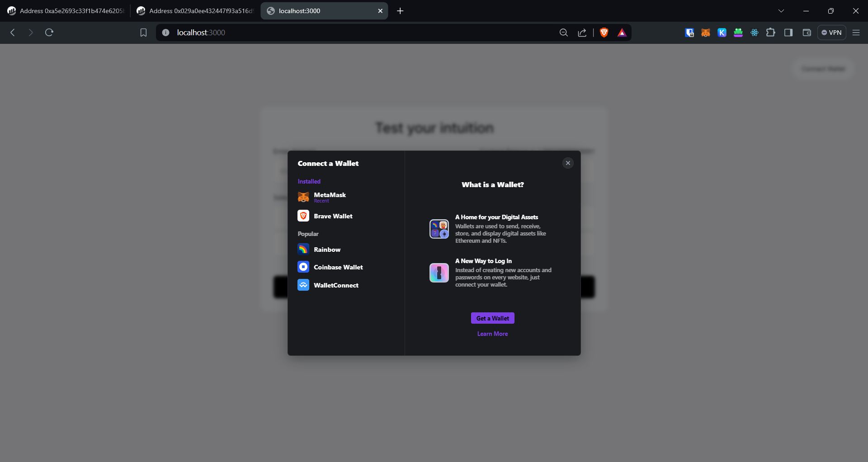Click the digital assets illustration icon
868x462 pixels.
point(439,229)
